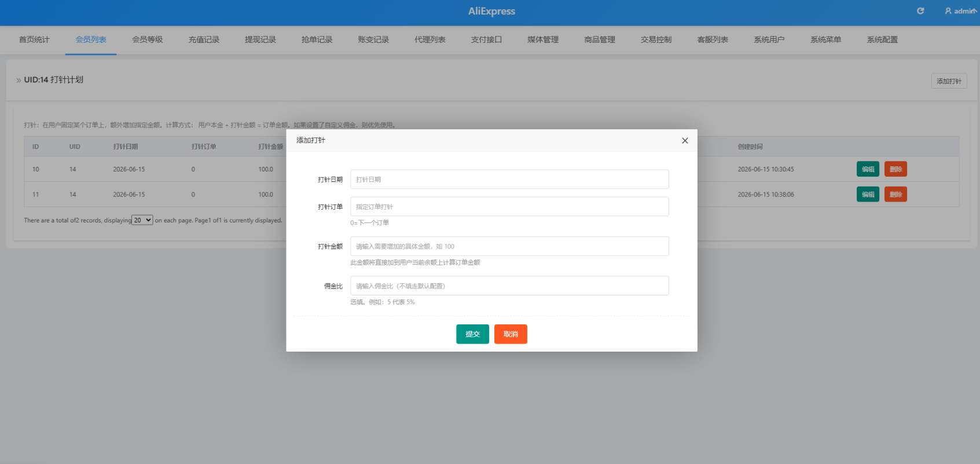Click 删除 for record ID 10
The image size is (980, 464).
[x=895, y=169]
